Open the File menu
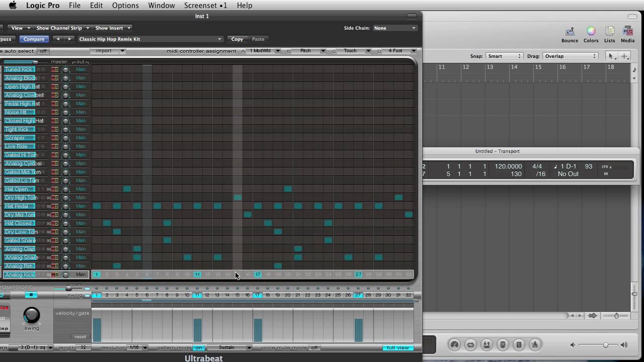Screen dimensions: 644x362 pyautogui.click(x=74, y=6)
